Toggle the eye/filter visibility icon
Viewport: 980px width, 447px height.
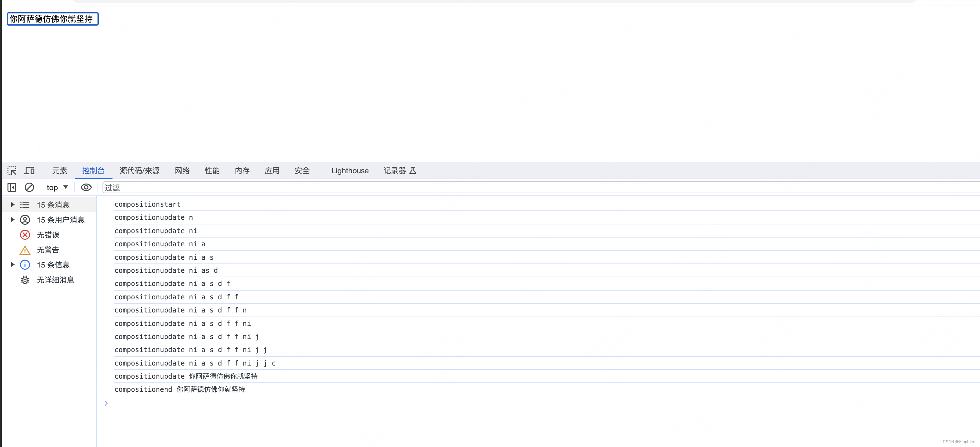pos(86,187)
